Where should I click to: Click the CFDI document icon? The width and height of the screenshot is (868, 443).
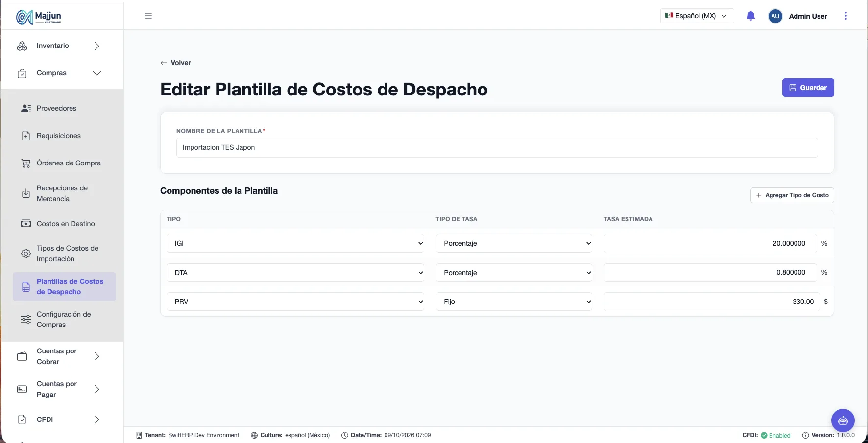(22, 420)
